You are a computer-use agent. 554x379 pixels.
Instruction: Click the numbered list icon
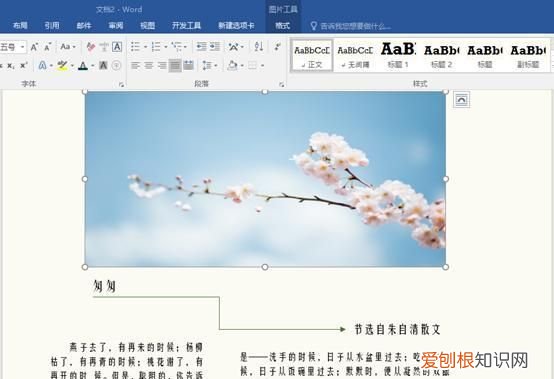[156, 47]
